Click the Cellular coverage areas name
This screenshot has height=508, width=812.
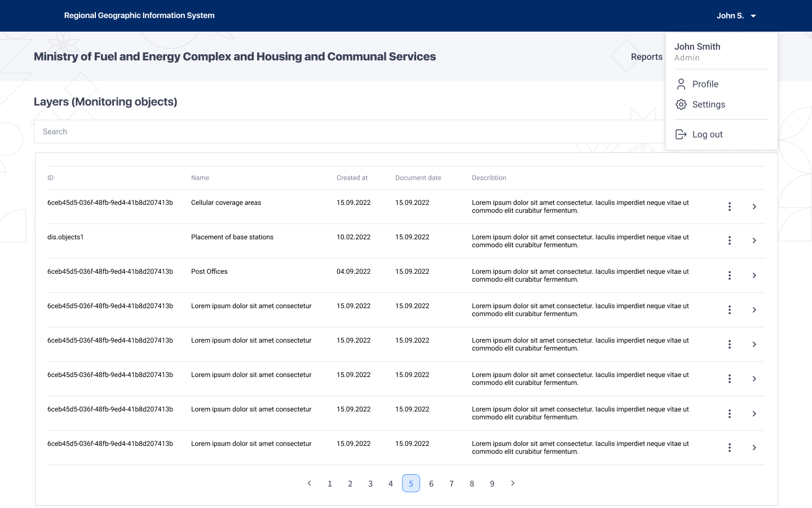coord(226,203)
